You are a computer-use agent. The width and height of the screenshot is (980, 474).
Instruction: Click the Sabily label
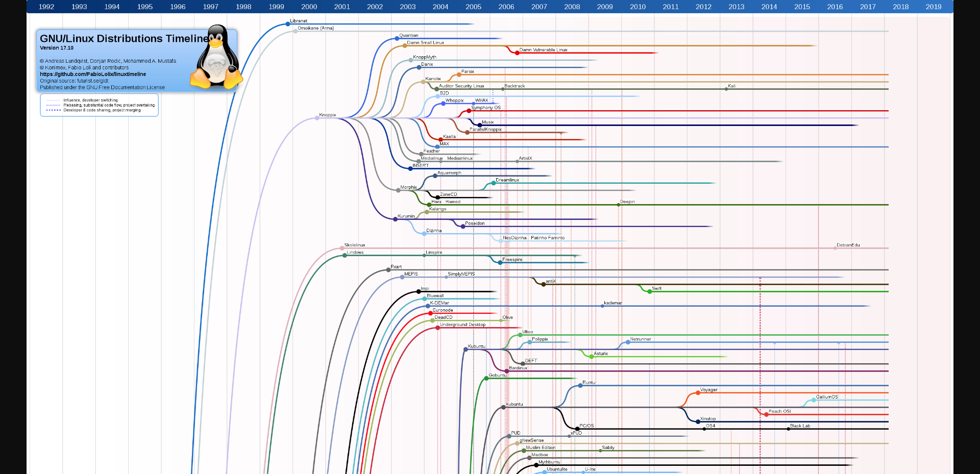(x=608, y=447)
